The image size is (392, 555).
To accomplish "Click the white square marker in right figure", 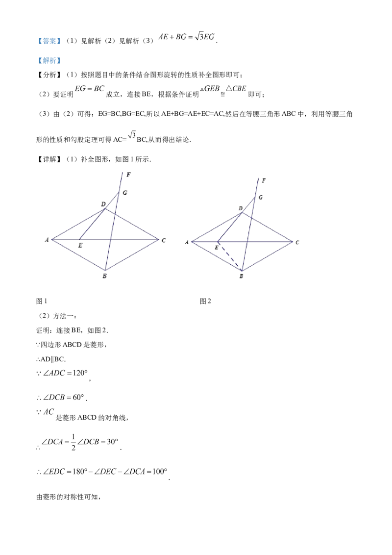I will point(249,210).
